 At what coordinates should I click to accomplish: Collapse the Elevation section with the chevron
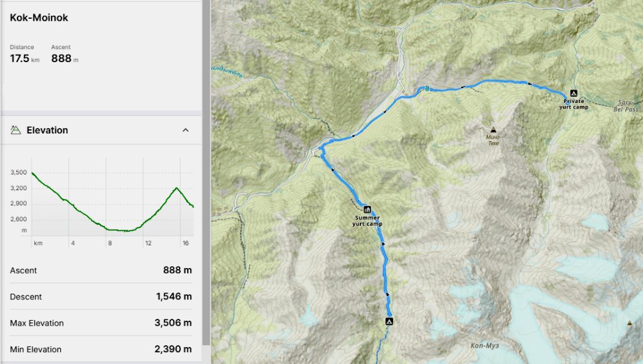(x=185, y=130)
